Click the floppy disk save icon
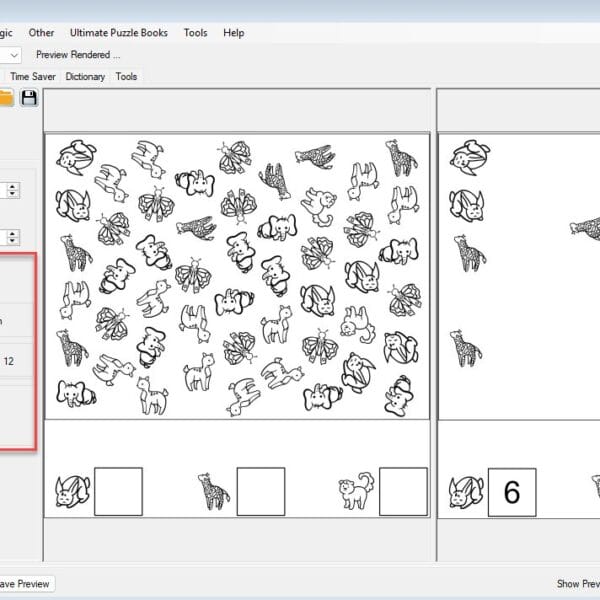The width and height of the screenshot is (600, 600). (29, 97)
